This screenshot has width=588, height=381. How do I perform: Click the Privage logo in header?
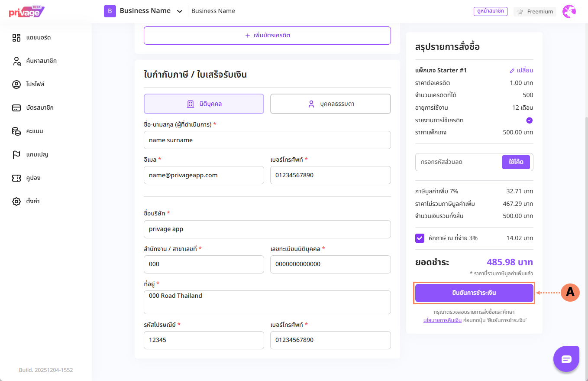click(27, 11)
